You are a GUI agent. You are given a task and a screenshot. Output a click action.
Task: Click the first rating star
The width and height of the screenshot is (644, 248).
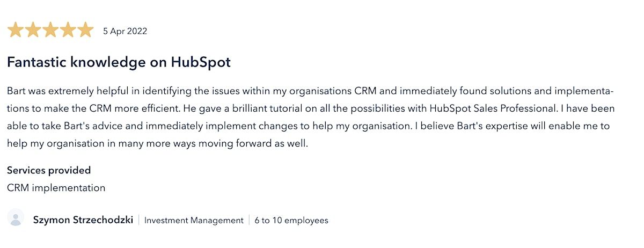pyautogui.click(x=16, y=30)
